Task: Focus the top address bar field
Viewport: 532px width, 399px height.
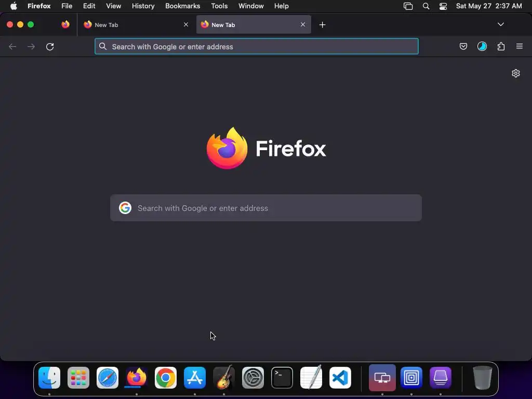Action: 257,46
